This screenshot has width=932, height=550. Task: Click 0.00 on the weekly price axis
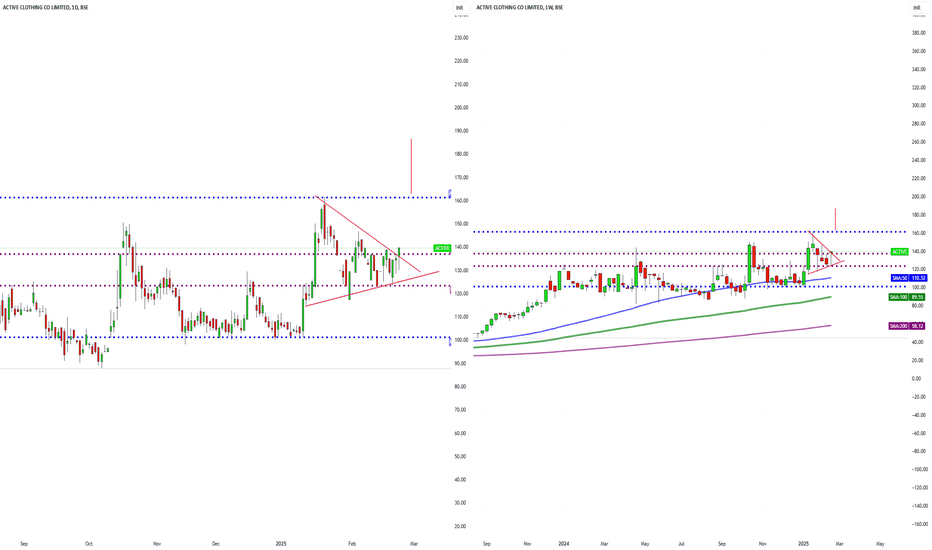coord(917,379)
